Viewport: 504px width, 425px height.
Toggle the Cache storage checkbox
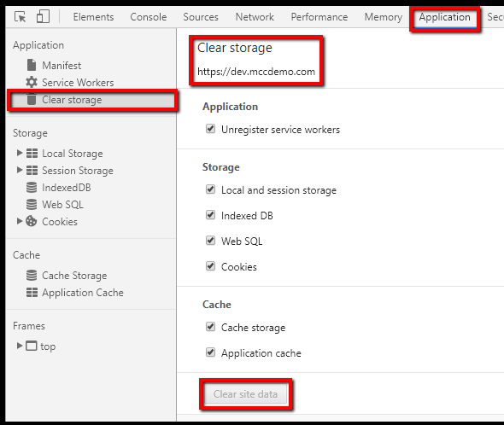click(x=210, y=327)
